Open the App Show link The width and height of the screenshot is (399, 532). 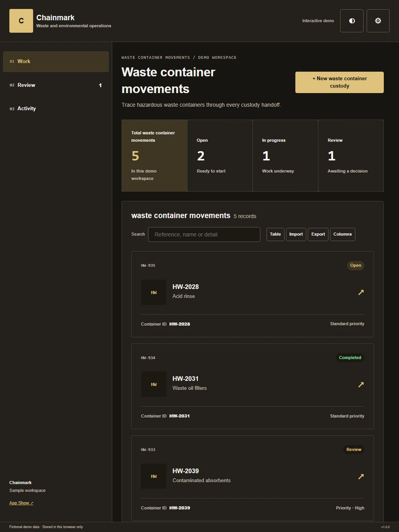coord(21,503)
